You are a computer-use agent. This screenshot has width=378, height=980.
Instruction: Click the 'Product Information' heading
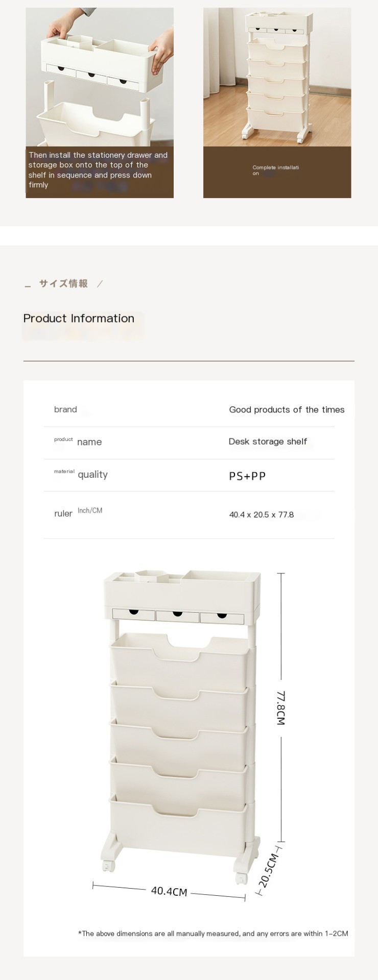coord(79,318)
